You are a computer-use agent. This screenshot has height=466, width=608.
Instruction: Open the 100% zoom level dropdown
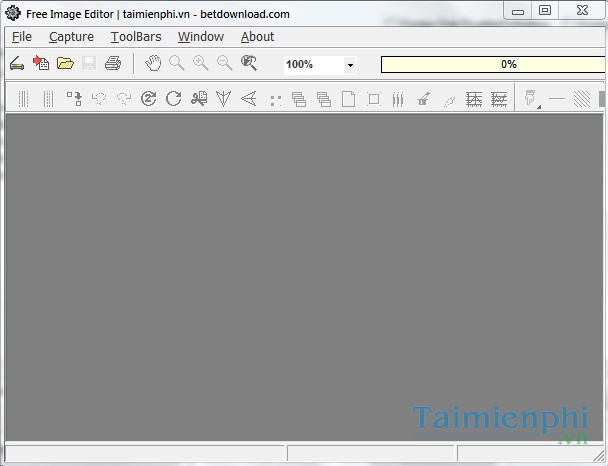[x=350, y=65]
